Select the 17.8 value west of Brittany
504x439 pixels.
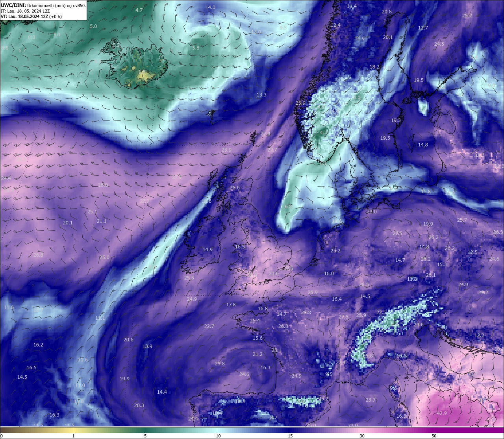(231, 305)
